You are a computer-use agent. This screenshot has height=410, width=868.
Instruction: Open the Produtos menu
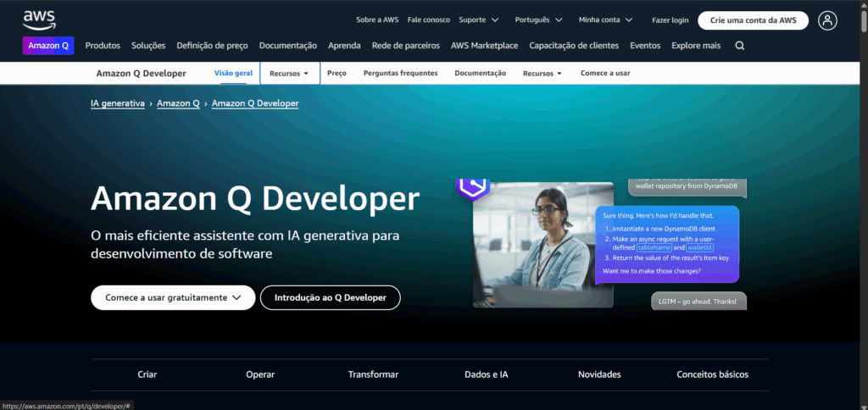(x=103, y=46)
